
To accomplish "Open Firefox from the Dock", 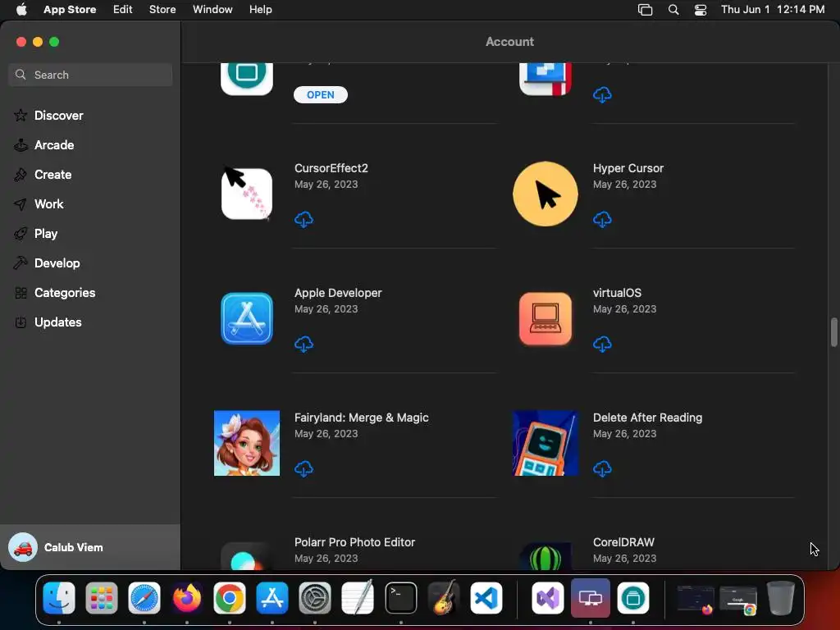I will tap(186, 598).
